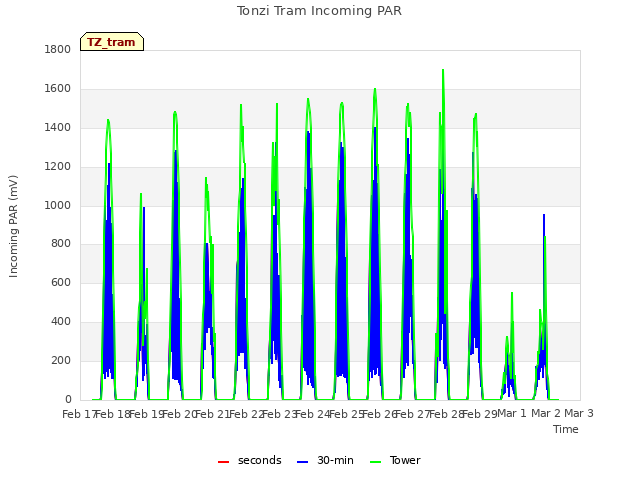Click the Mar 2 x-axis label
640x480 pixels.
coord(546,413)
